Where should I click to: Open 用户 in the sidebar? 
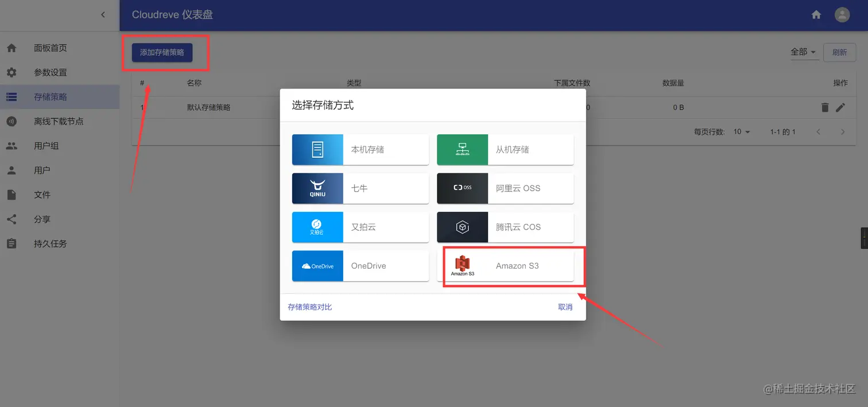tap(60, 170)
